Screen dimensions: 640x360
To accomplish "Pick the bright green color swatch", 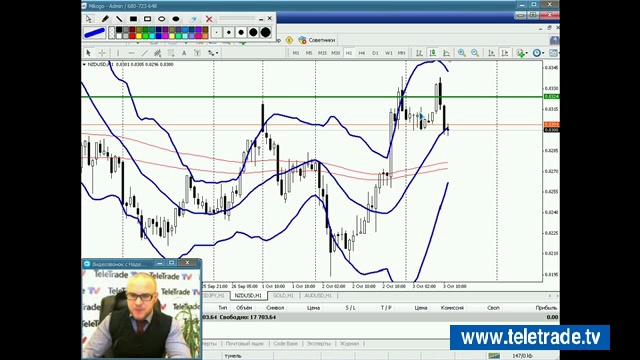I will pos(145,36).
